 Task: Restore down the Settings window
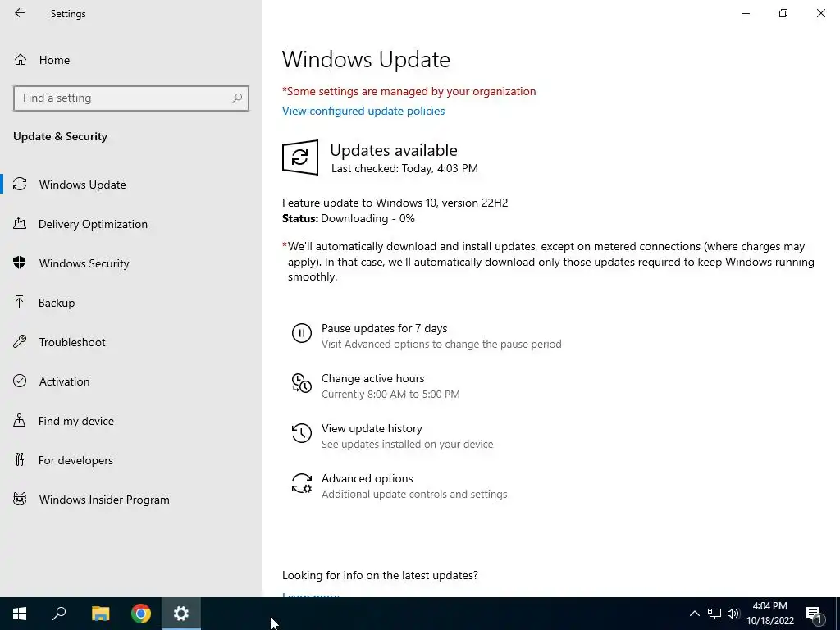coord(783,13)
